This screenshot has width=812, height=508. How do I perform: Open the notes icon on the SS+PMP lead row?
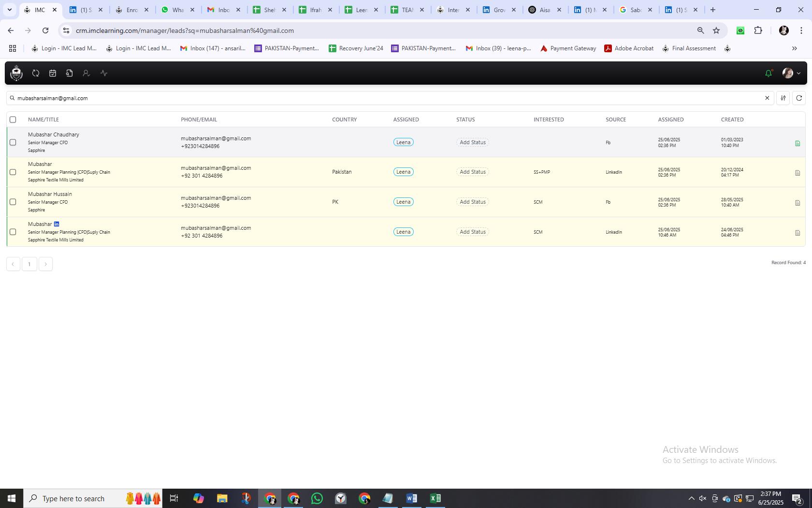click(797, 173)
